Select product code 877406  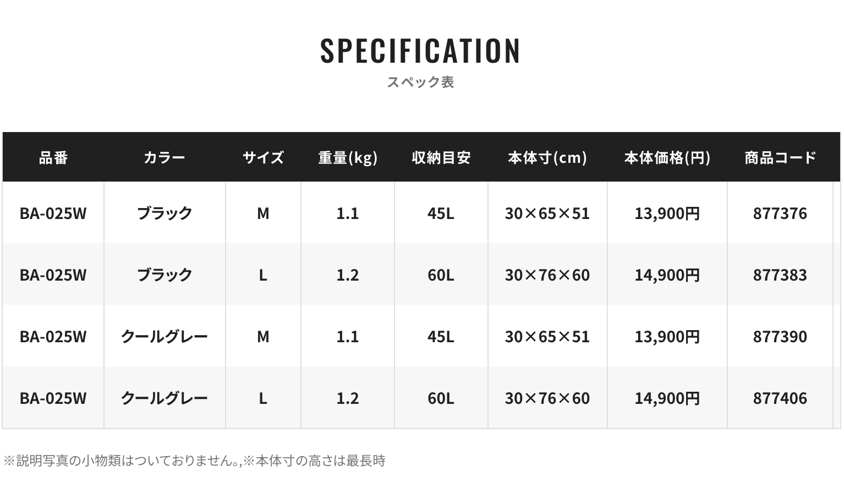coord(780,398)
